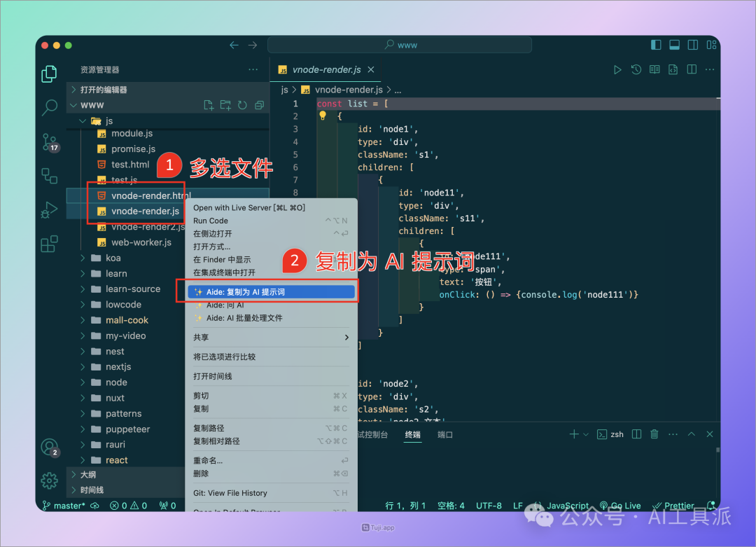The width and height of the screenshot is (756, 547).
Task: Choose 重命名... in context menu
Action: [x=271, y=461]
